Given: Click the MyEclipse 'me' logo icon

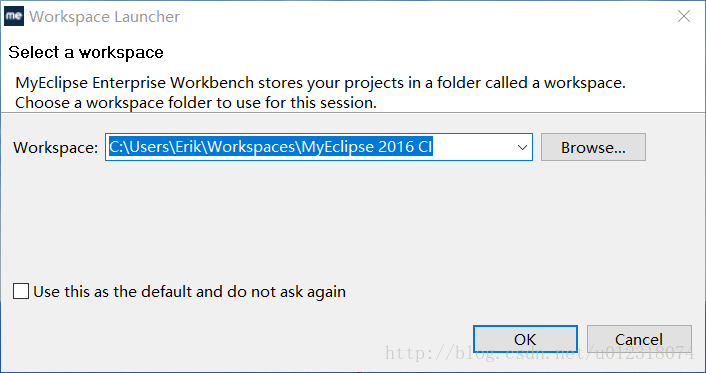Looking at the screenshot, I should (14, 17).
